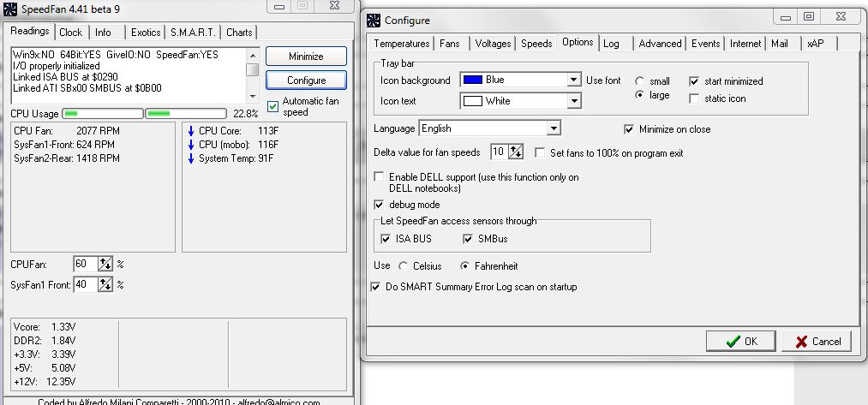Click the System Temp down arrow icon
The height and width of the screenshot is (405, 868).
[191, 158]
